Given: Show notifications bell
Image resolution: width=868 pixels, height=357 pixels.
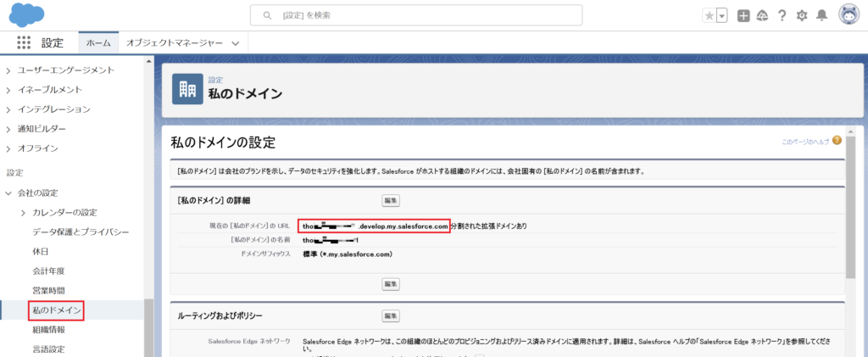Looking at the screenshot, I should pyautogui.click(x=821, y=15).
